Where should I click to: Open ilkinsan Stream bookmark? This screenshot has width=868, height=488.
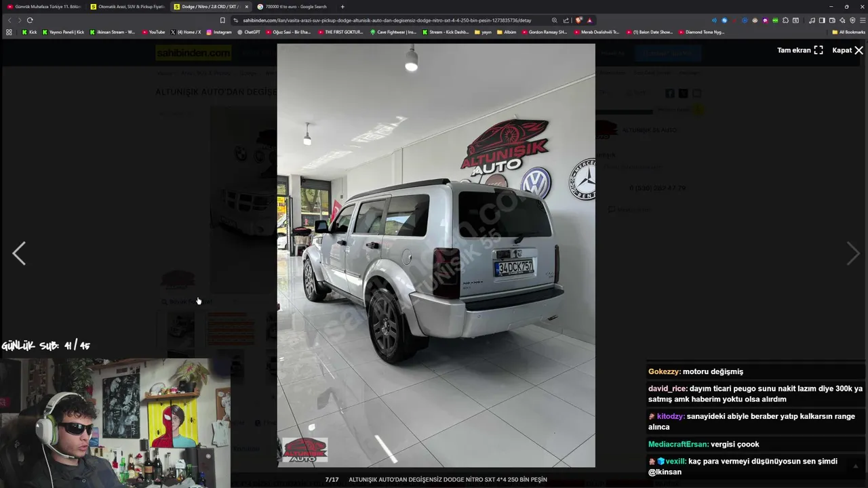[112, 32]
